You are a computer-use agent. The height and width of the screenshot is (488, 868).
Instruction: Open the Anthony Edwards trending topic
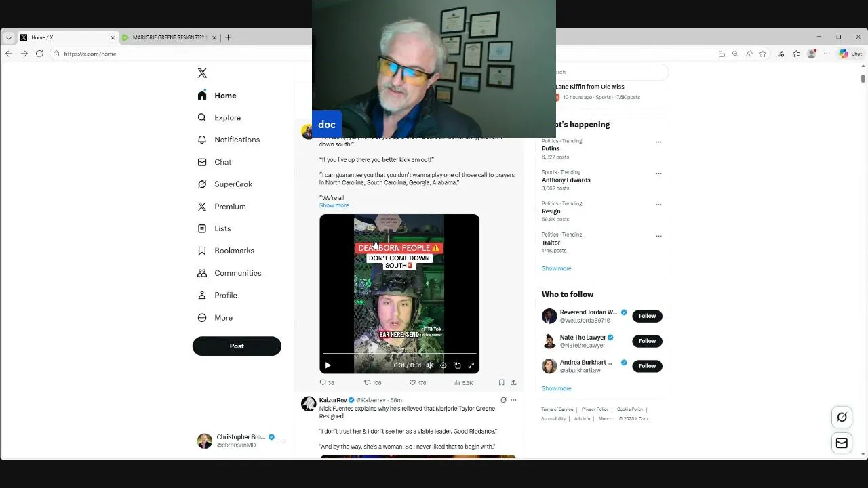[566, 180]
